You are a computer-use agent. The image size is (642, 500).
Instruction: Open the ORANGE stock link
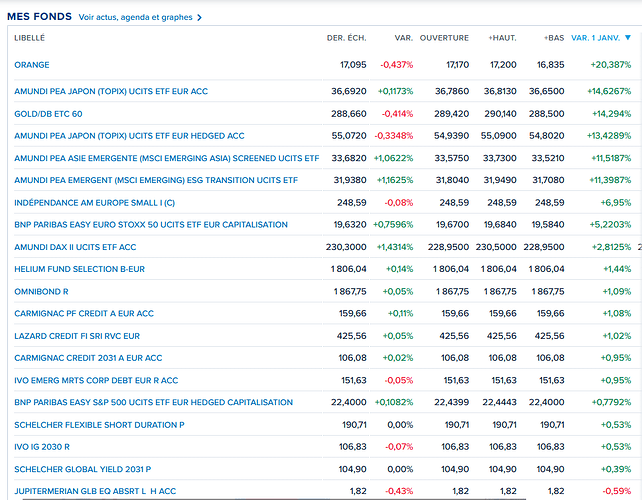pos(32,65)
